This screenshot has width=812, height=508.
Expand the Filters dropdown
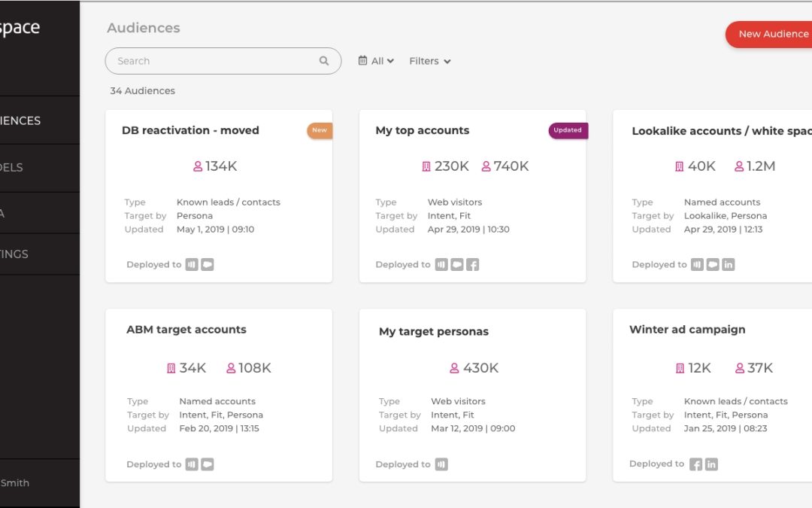429,61
